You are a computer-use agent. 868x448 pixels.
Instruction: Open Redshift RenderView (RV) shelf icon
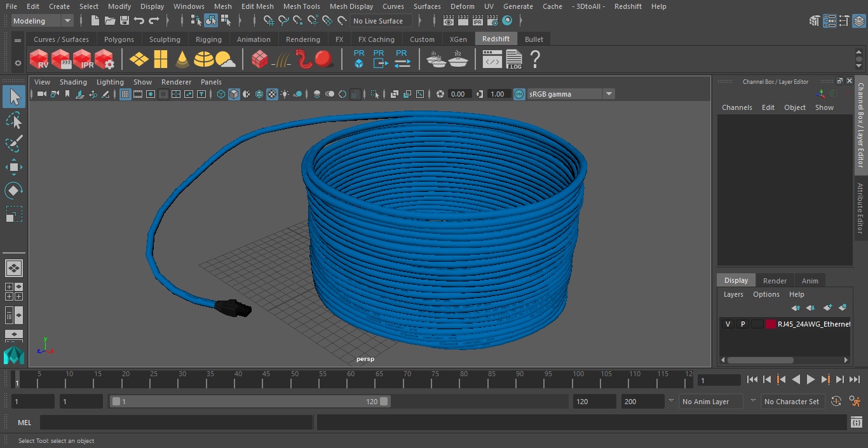click(39, 60)
